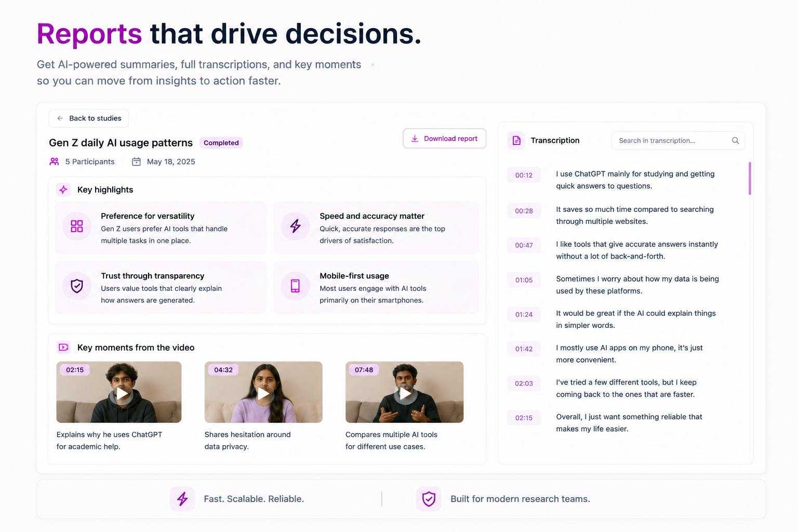Click the calendar icon beside May 18, 2025
Screen dimensions: 798x532
coord(136,162)
